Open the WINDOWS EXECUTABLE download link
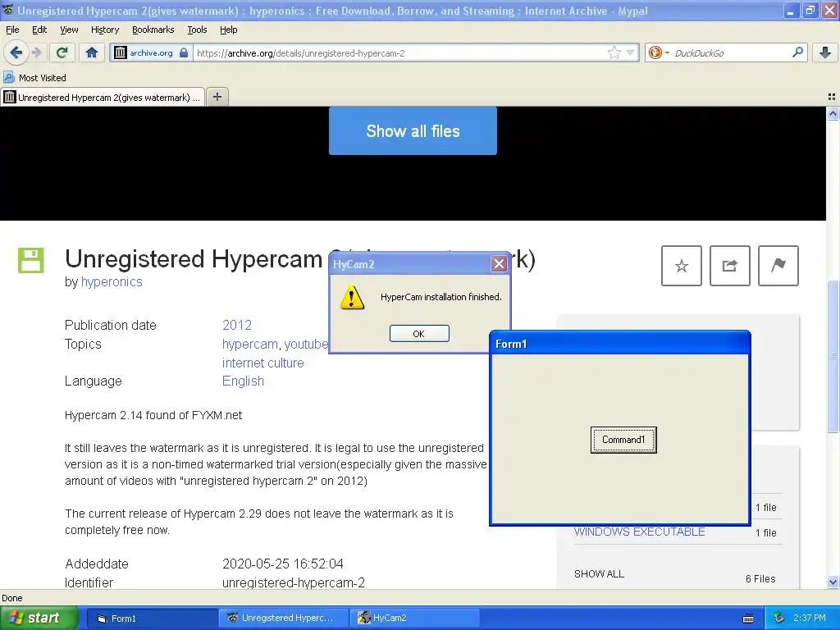840x630 pixels. click(x=639, y=532)
